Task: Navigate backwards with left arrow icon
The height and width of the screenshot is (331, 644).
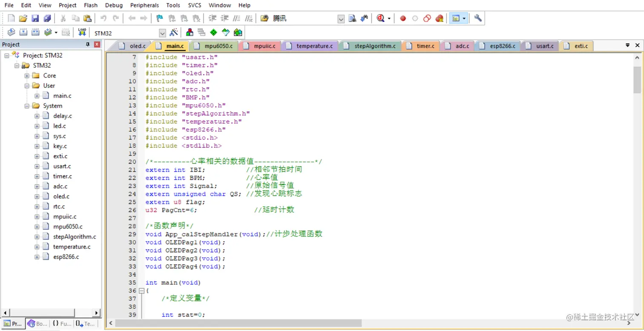Action: (x=132, y=18)
